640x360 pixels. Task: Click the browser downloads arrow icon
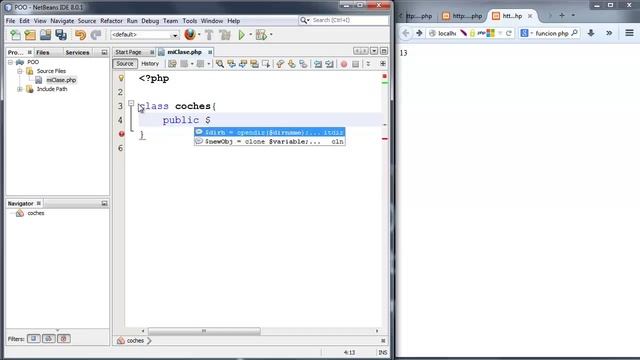tap(591, 33)
